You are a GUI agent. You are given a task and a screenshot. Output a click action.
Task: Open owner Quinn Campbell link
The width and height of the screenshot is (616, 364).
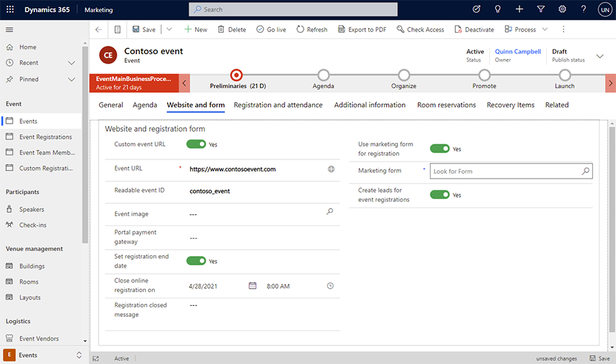click(517, 52)
